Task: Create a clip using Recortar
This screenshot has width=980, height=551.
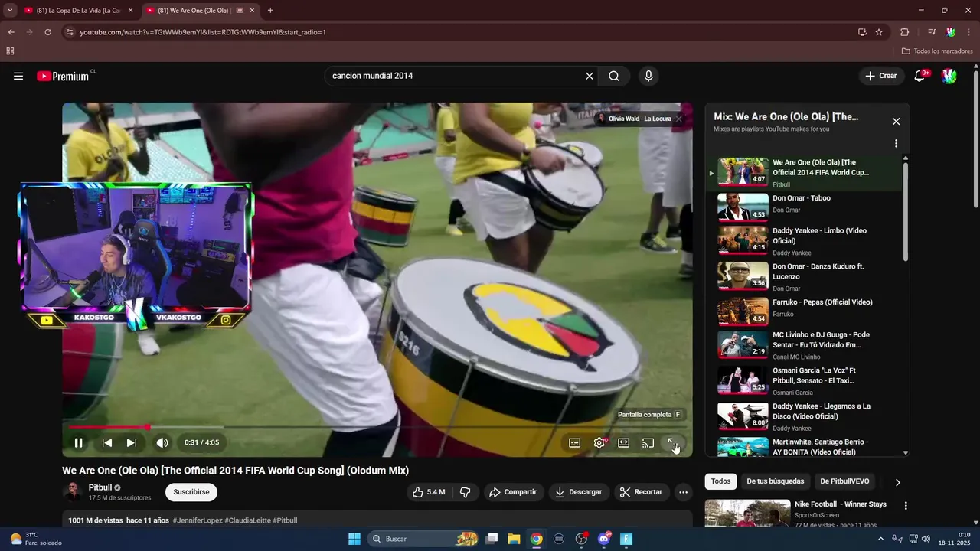Action: tap(642, 492)
